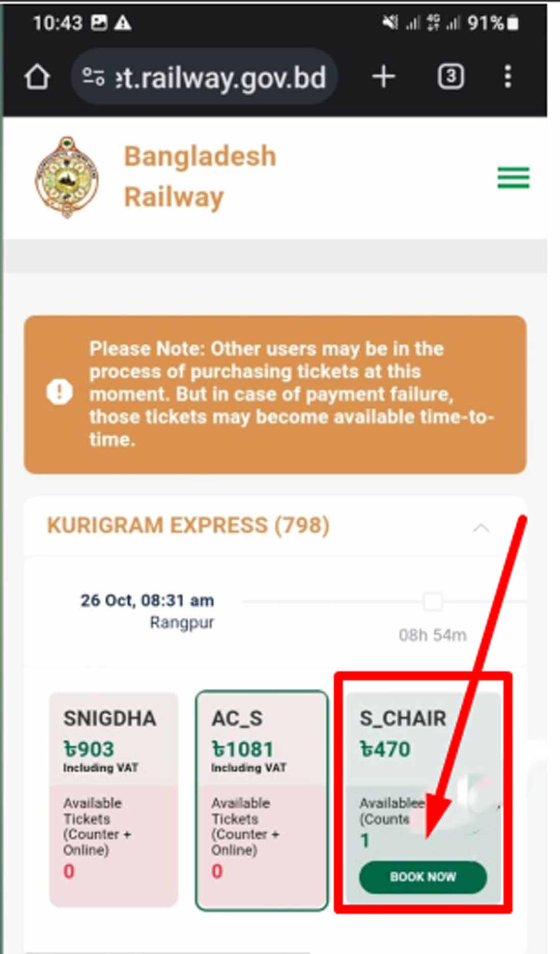This screenshot has height=954, width=560.
Task: Open the tab switcher showing 3 tabs
Action: 451,77
